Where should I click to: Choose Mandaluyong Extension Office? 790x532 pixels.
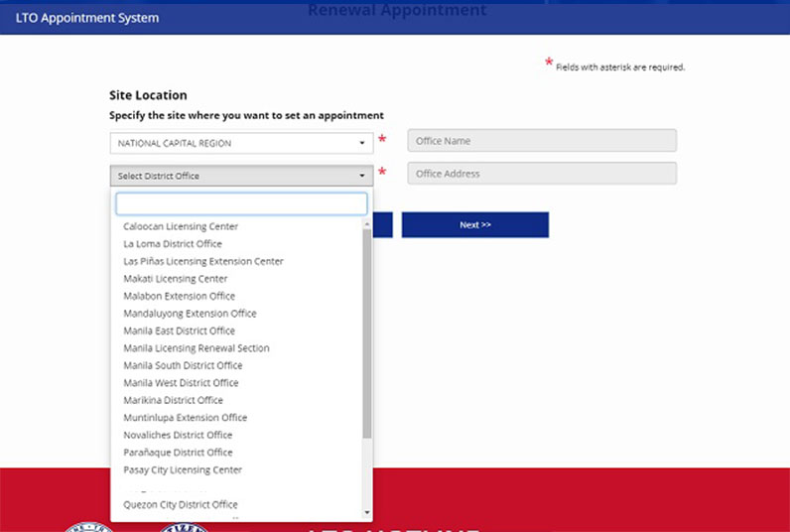click(190, 314)
